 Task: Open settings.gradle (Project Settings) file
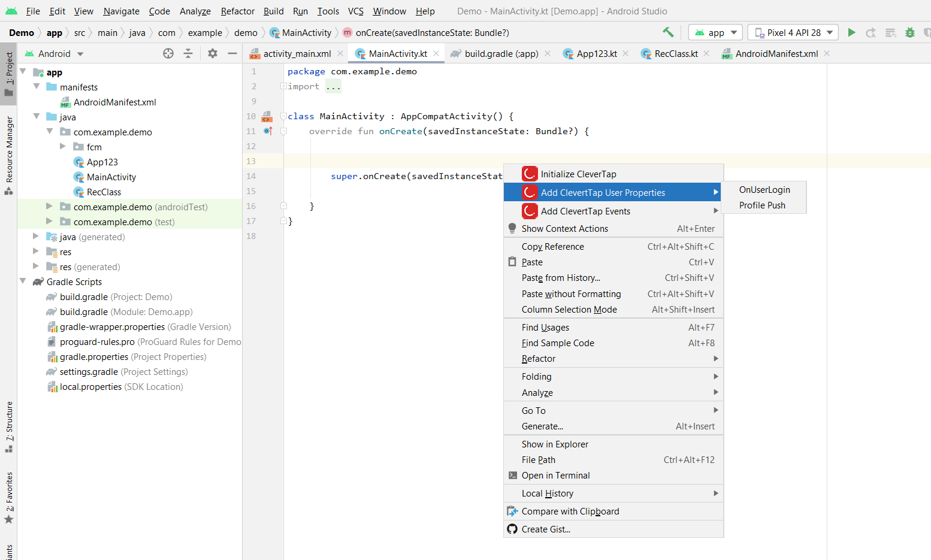point(117,371)
